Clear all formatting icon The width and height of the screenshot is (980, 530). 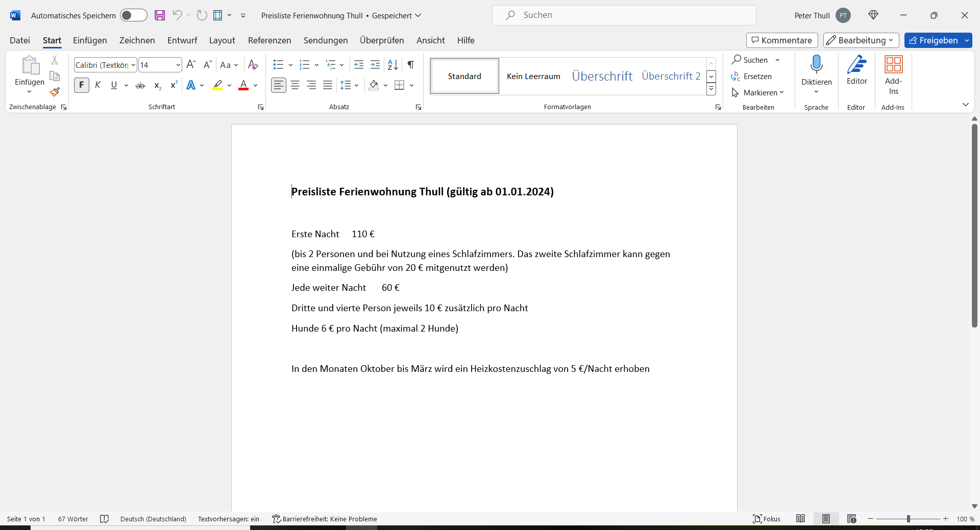[253, 65]
